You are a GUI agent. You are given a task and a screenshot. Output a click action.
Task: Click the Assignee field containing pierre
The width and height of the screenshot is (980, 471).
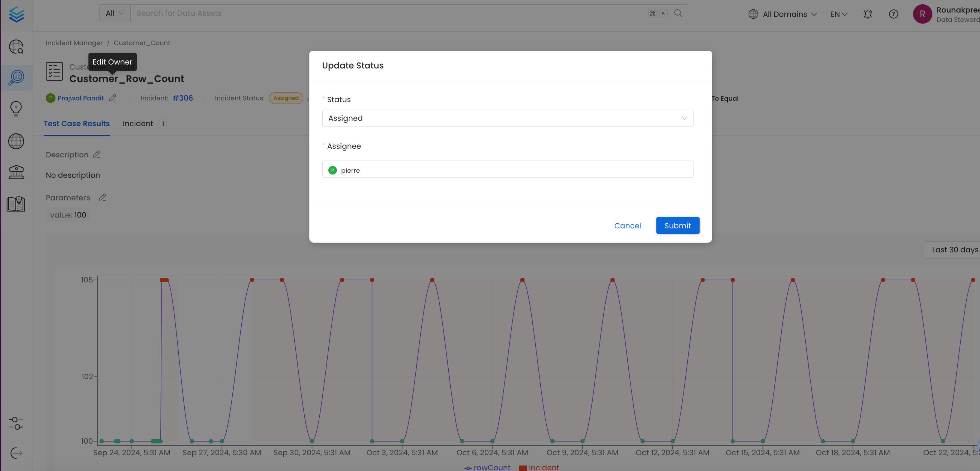[x=507, y=170]
